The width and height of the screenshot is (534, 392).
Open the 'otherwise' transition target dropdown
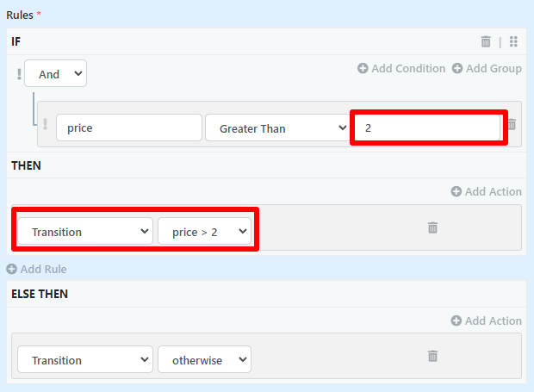click(x=204, y=360)
